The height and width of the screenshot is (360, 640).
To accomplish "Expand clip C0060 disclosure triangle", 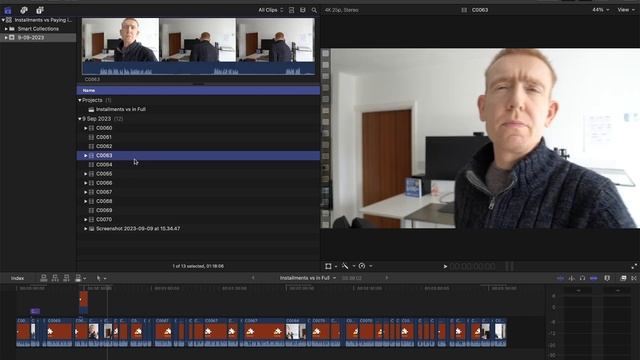I will tap(86, 128).
